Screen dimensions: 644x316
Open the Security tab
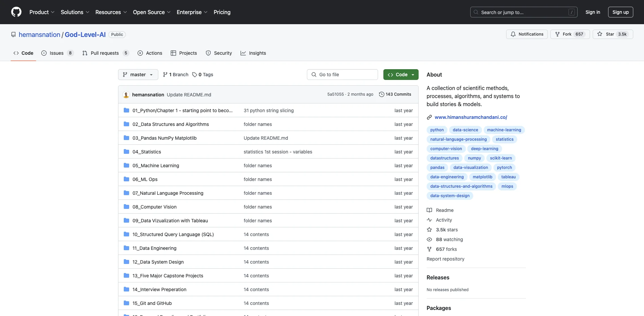point(219,53)
